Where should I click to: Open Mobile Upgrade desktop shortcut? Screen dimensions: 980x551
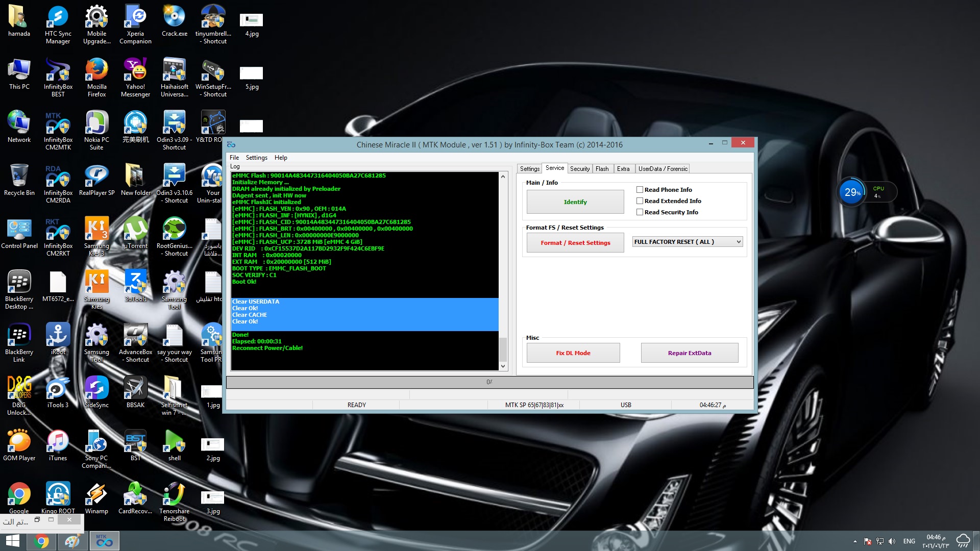96,25
